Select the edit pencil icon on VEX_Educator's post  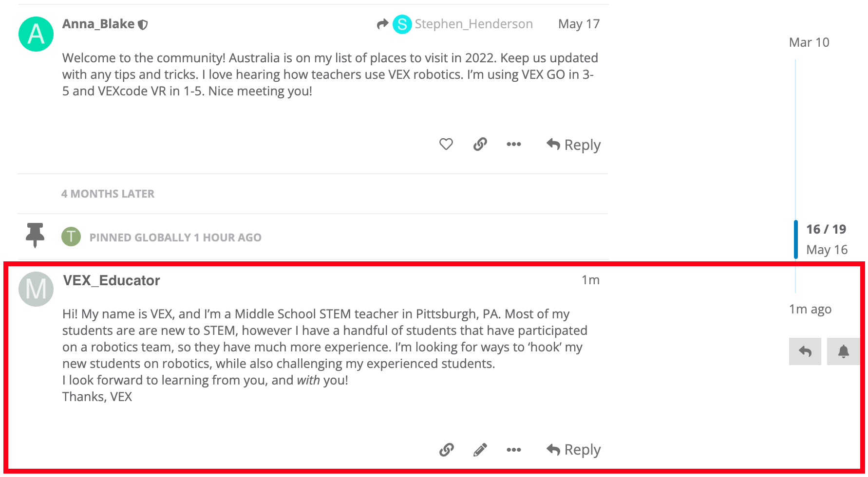480,450
